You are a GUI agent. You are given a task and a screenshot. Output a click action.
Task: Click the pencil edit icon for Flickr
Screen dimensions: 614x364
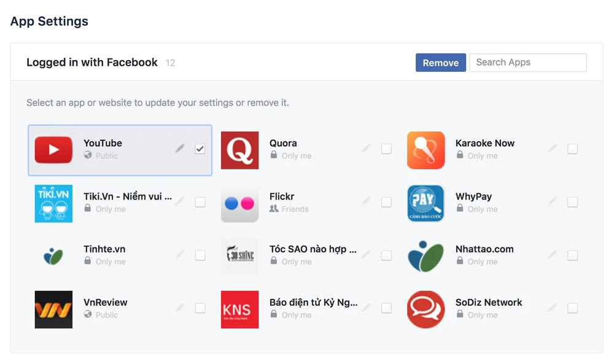tap(366, 202)
